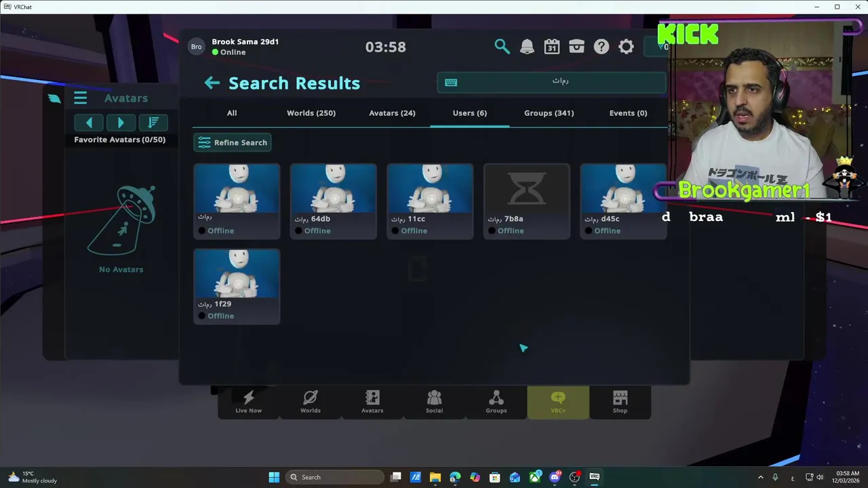
Task: Open Groups from bottom bar
Action: click(x=496, y=402)
